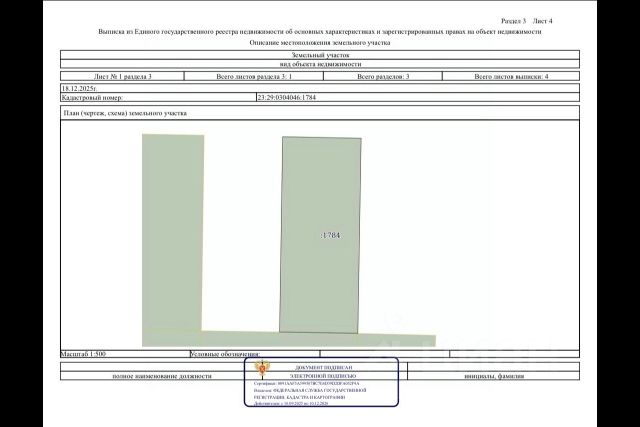Viewport: 640px width, 427px height.
Task: Click the heading "План (чертеж, схема) земельного участка"
Action: click(x=125, y=113)
